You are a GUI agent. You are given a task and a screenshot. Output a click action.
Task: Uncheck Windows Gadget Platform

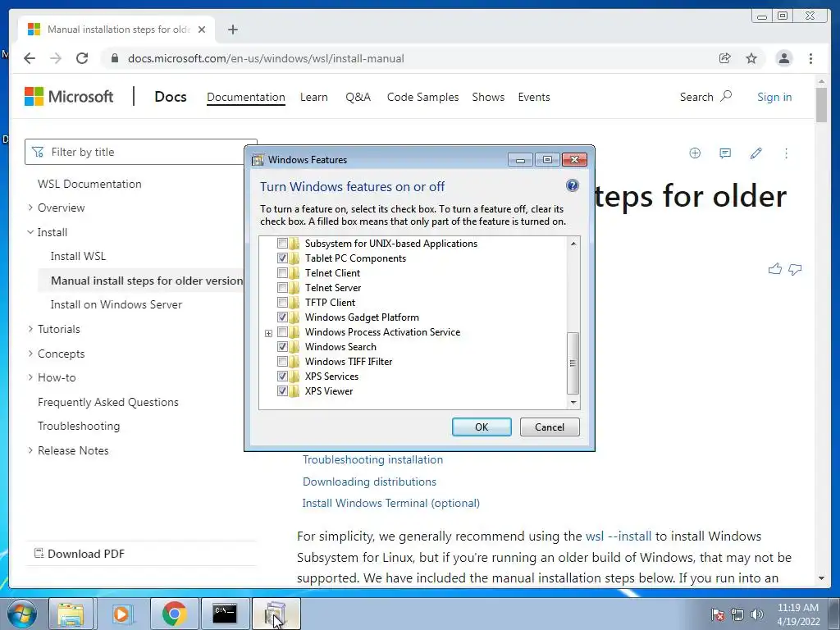point(282,317)
